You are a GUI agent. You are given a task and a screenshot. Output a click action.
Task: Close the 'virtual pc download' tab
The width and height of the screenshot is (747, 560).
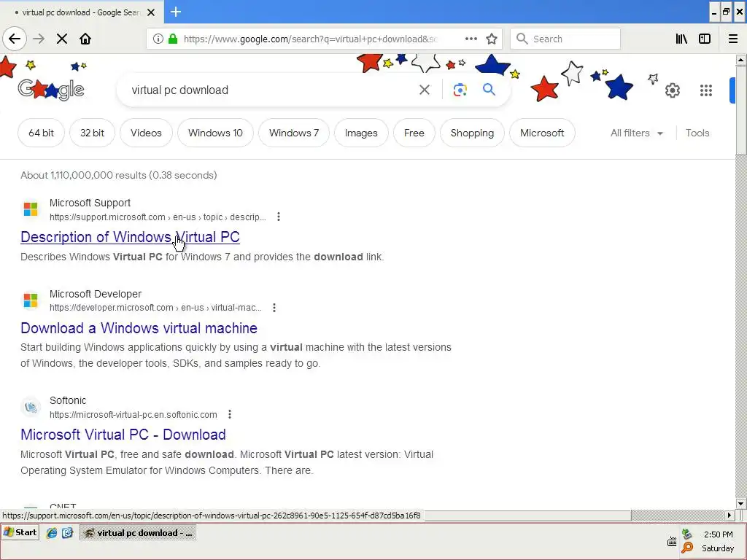151,12
